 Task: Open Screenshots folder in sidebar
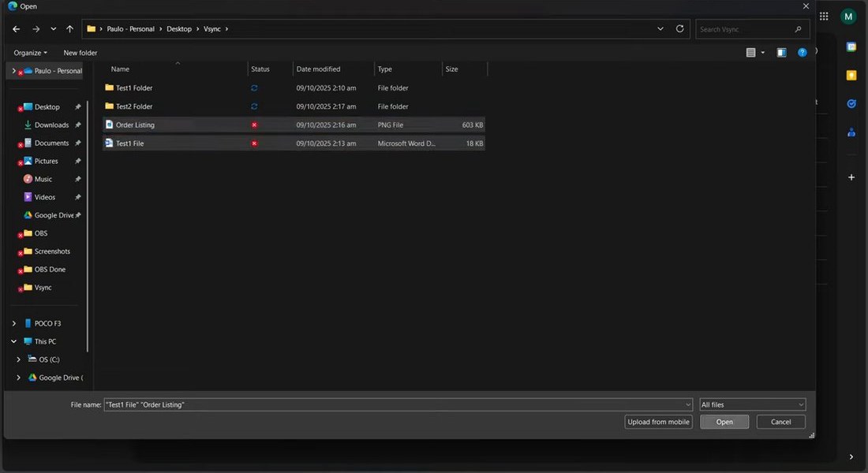[52, 251]
